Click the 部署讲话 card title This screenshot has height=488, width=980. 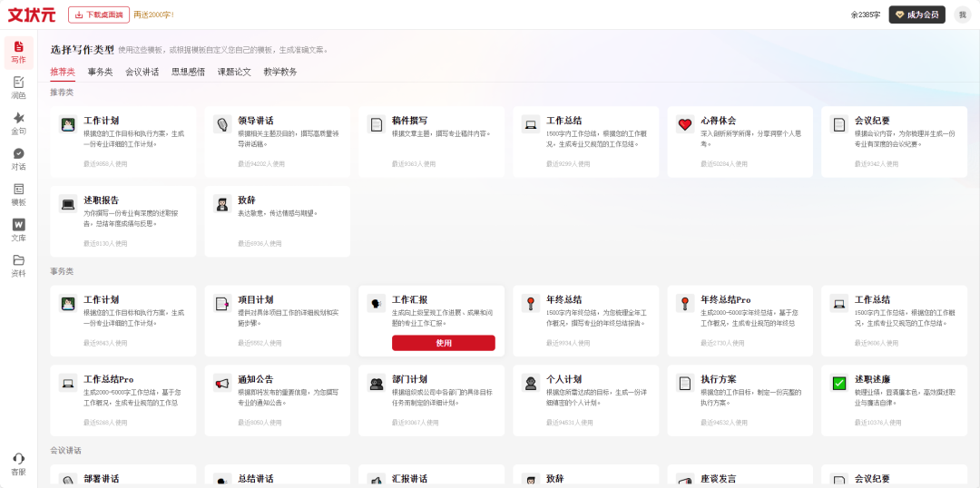click(102, 479)
